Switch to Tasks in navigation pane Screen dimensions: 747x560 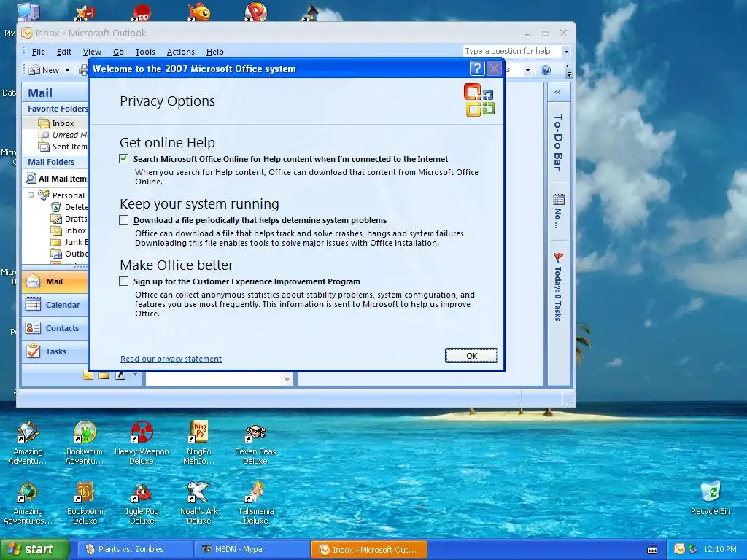point(55,351)
